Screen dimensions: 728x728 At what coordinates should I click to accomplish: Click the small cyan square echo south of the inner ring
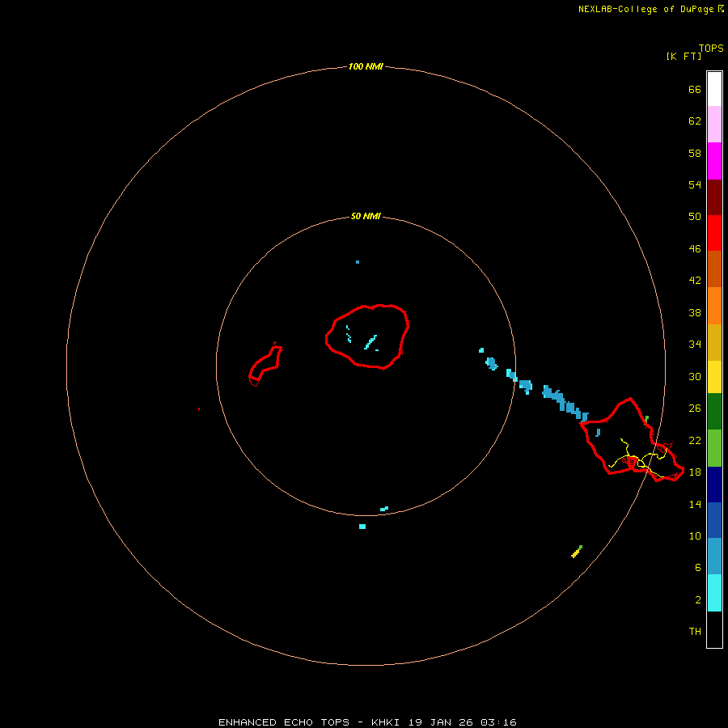[362, 527]
